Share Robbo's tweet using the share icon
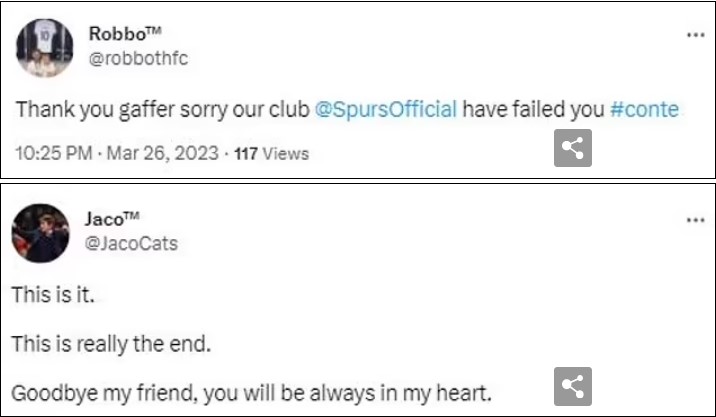Screen dimensions: 716x417 (573, 148)
